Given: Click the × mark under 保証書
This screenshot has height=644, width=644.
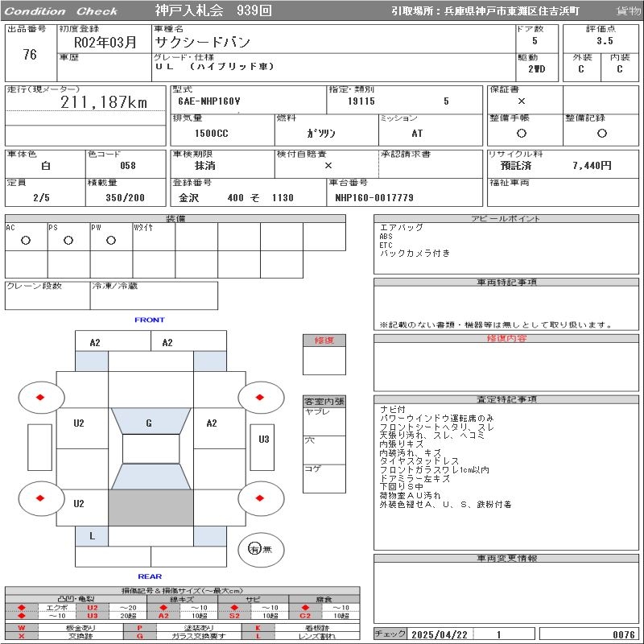Looking at the screenshot, I should tap(522, 101).
